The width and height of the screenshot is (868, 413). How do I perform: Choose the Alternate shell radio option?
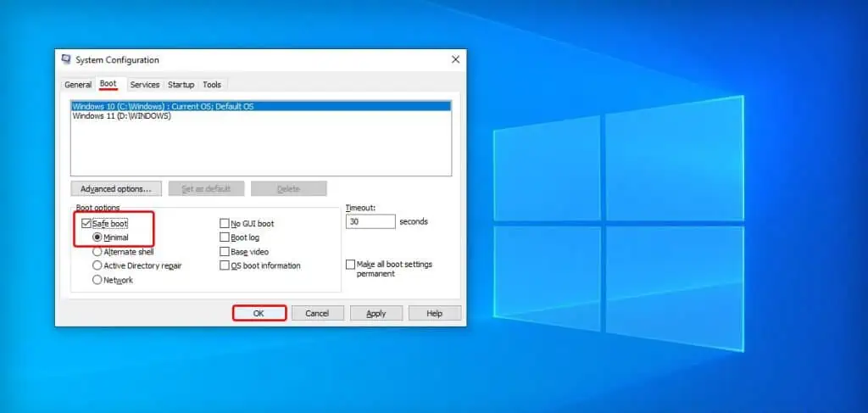97,252
